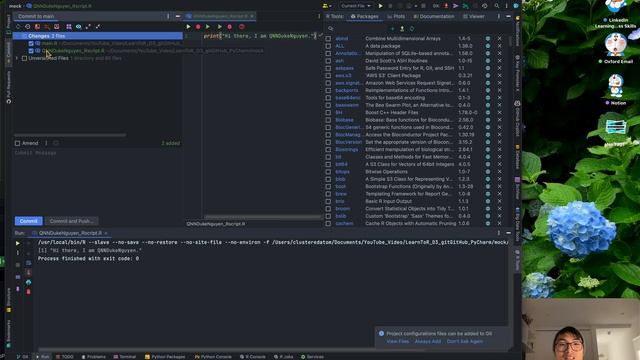Click the Refresh icon in commit toolbar
Image resolution: width=640 pixels, height=360 pixels.
(x=18, y=27)
